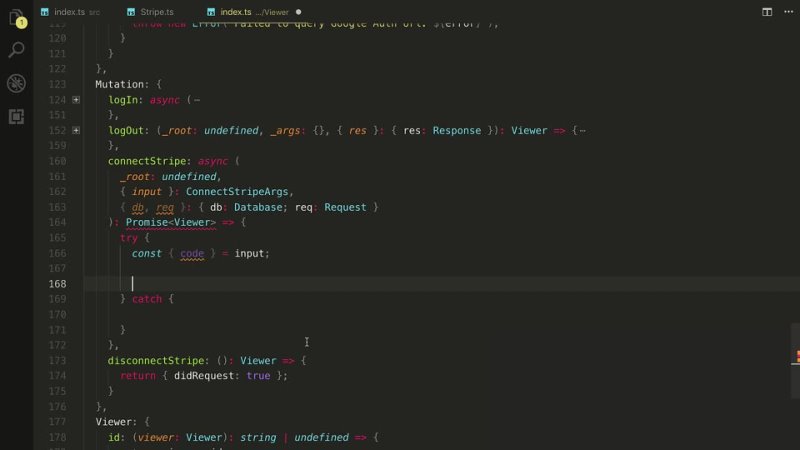Open the Debug icon in activity bar
The width and height of the screenshot is (800, 450).
[16, 83]
